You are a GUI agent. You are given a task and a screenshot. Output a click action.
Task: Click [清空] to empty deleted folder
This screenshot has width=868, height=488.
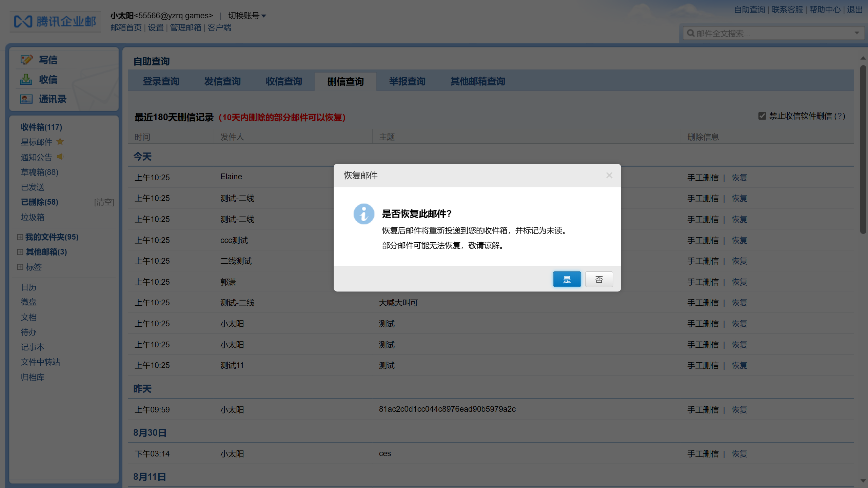click(x=104, y=202)
